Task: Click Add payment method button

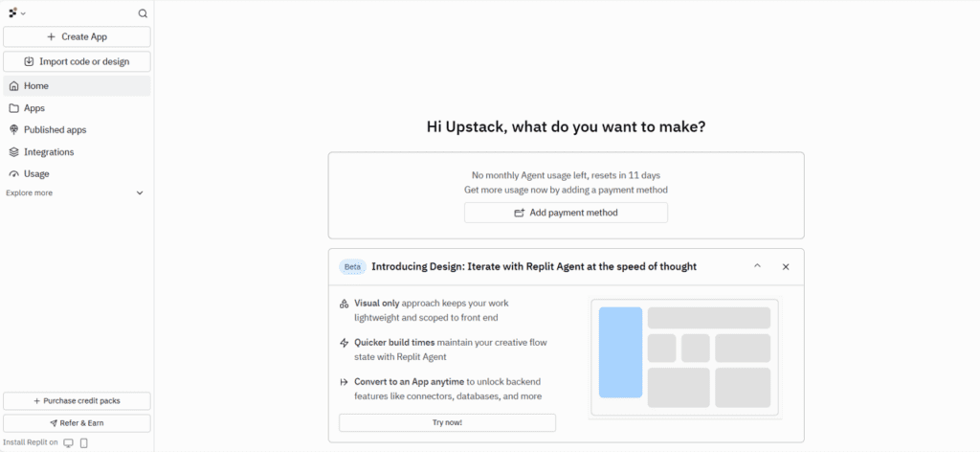Action: pyautogui.click(x=566, y=213)
